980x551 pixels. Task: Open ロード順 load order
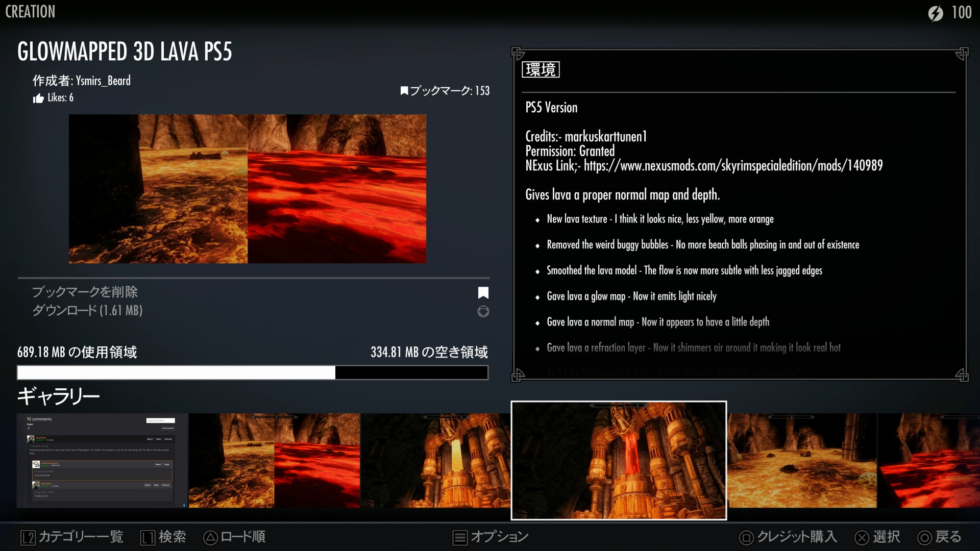243,537
